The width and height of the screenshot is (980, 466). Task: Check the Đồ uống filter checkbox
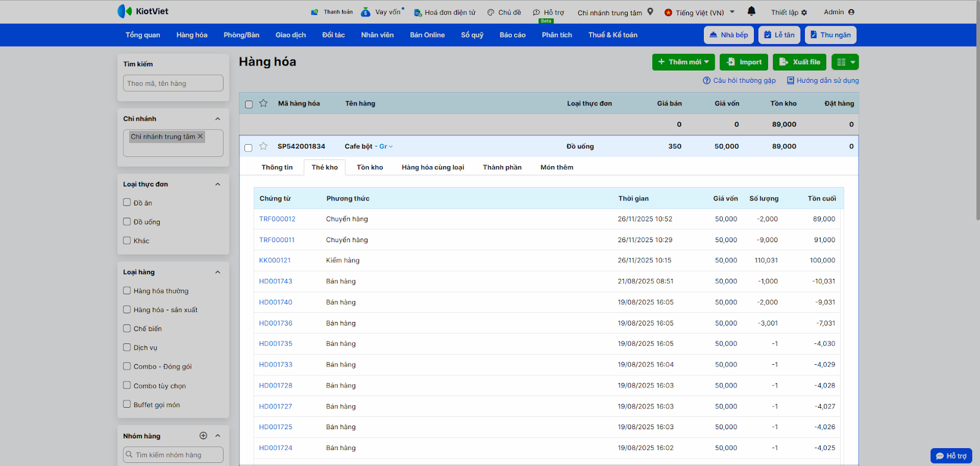pyautogui.click(x=127, y=221)
